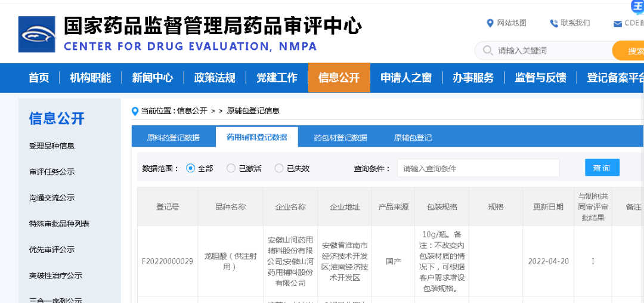Click the CDE mail envelope icon
Screen dimensions: 644x303
[617, 24]
